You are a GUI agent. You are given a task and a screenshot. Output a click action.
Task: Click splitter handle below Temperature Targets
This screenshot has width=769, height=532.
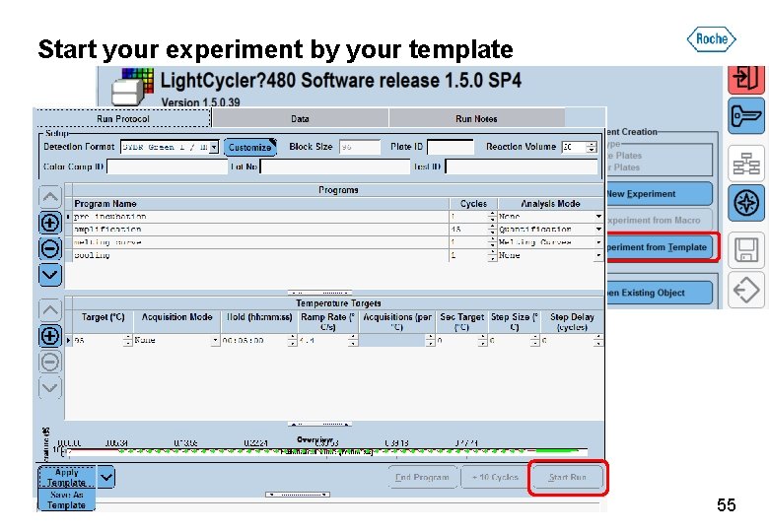coord(319,424)
